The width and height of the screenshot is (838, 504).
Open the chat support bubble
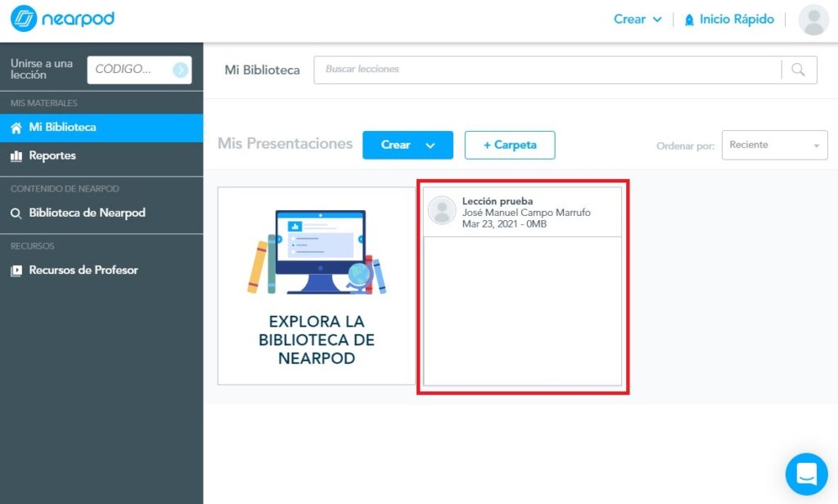tap(806, 474)
